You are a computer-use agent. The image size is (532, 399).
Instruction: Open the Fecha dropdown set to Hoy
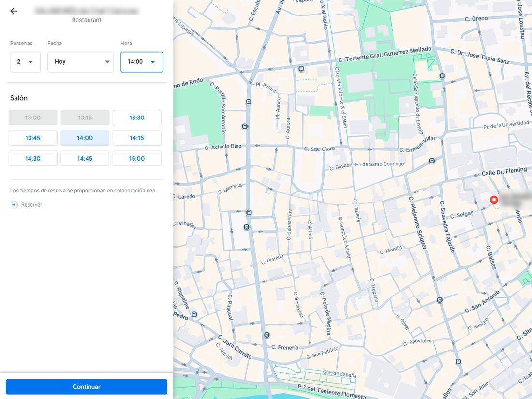click(81, 62)
